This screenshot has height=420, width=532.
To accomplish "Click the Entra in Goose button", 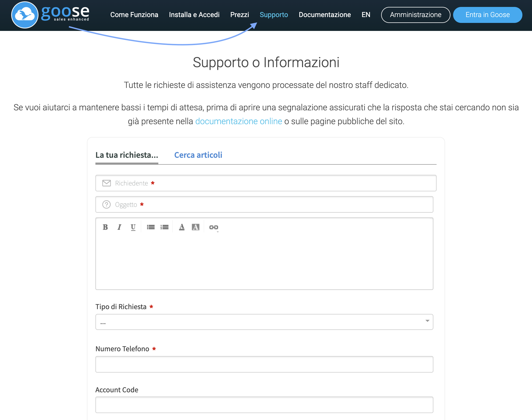I will click(487, 15).
